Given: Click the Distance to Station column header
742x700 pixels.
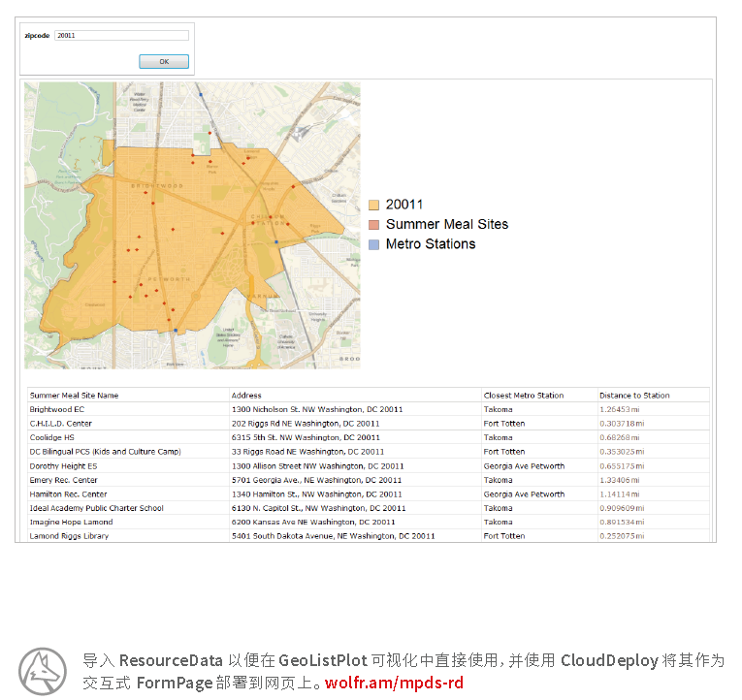Looking at the screenshot, I should pos(634,396).
